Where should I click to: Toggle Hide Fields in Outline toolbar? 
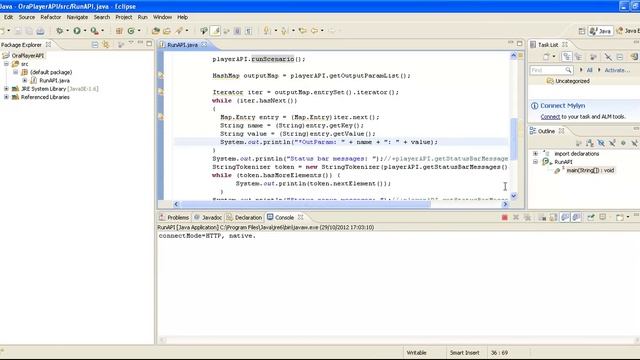pyautogui.click(x=601, y=143)
